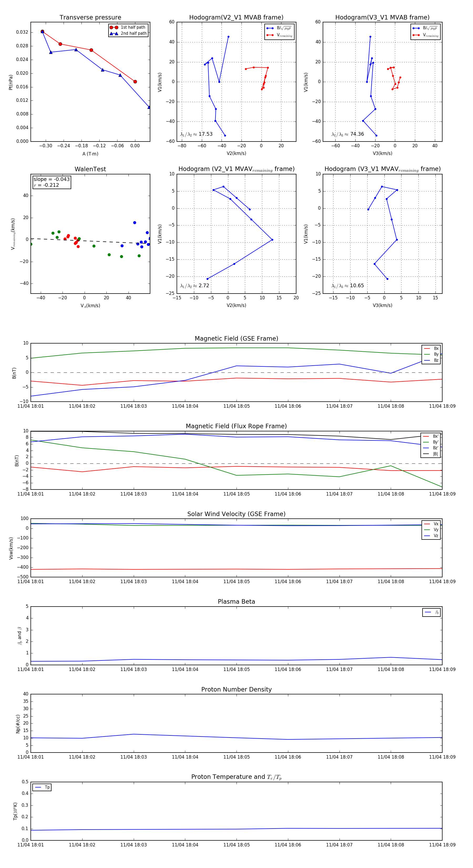
Task: Click the "Hodogram(V2_V1 MVAB frame)" title
Action: pos(236,18)
